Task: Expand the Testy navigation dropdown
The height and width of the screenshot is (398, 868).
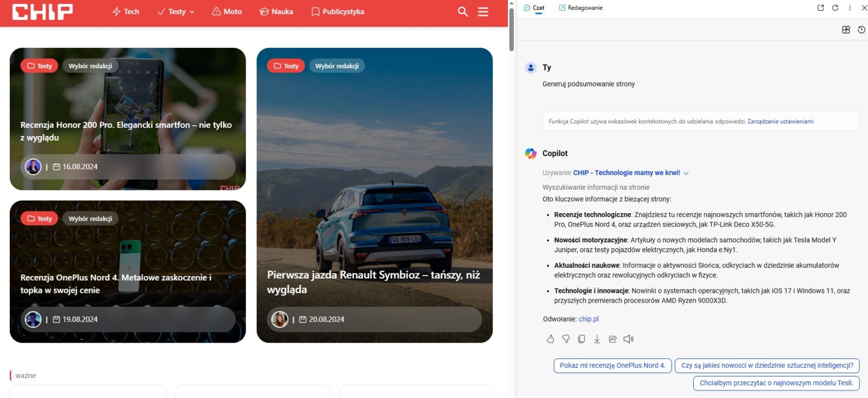Action: click(x=176, y=11)
